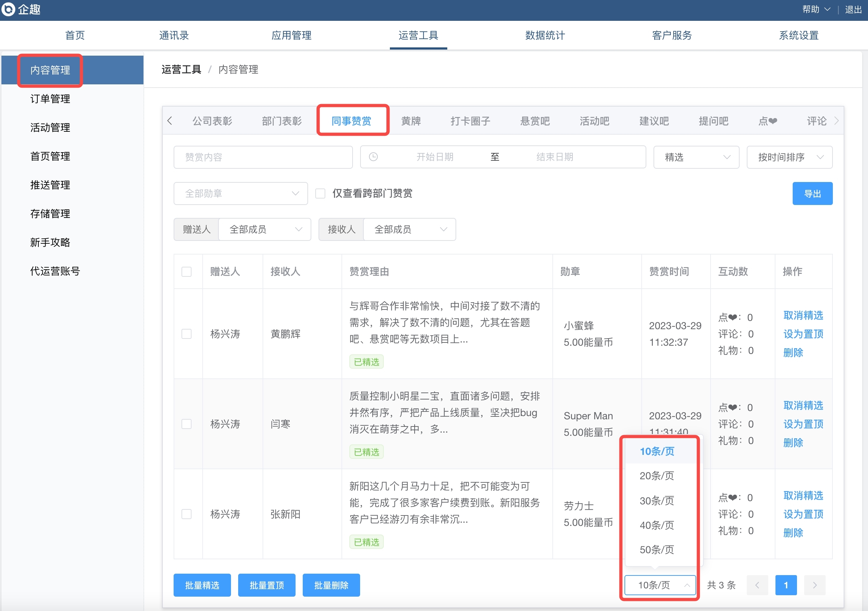Tick the checkbox for 张新阳's row

pyautogui.click(x=187, y=514)
